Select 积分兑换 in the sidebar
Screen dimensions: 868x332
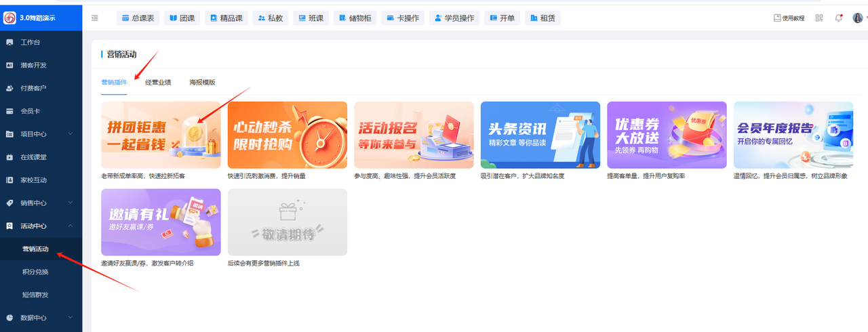35,272
